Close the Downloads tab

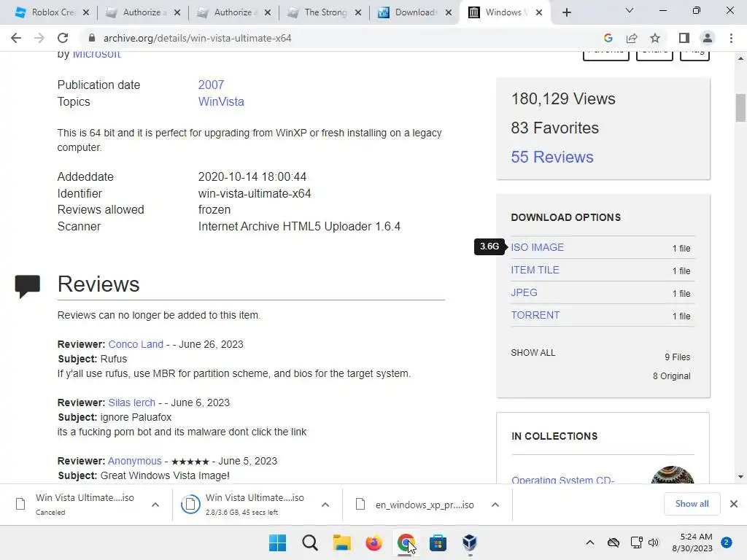tap(449, 12)
